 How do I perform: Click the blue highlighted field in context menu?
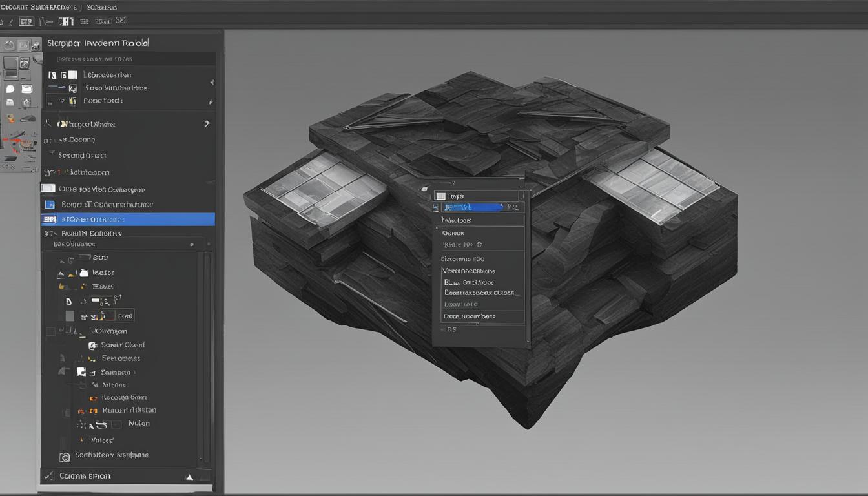click(x=471, y=207)
